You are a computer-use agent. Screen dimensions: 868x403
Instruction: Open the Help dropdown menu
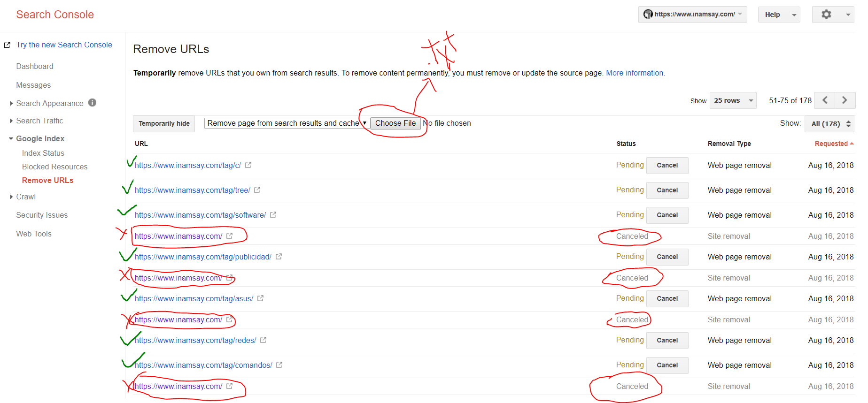click(x=779, y=15)
